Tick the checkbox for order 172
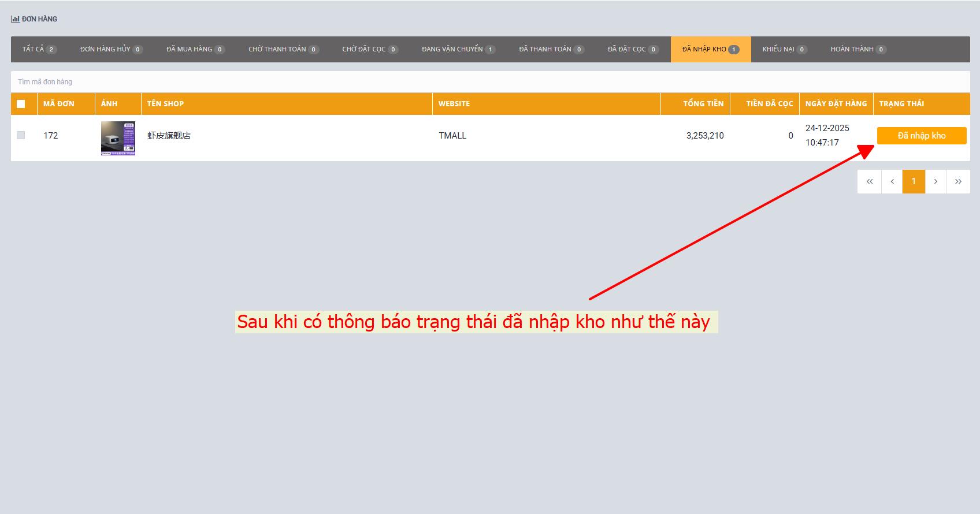The height and width of the screenshot is (514, 980). pyautogui.click(x=21, y=135)
